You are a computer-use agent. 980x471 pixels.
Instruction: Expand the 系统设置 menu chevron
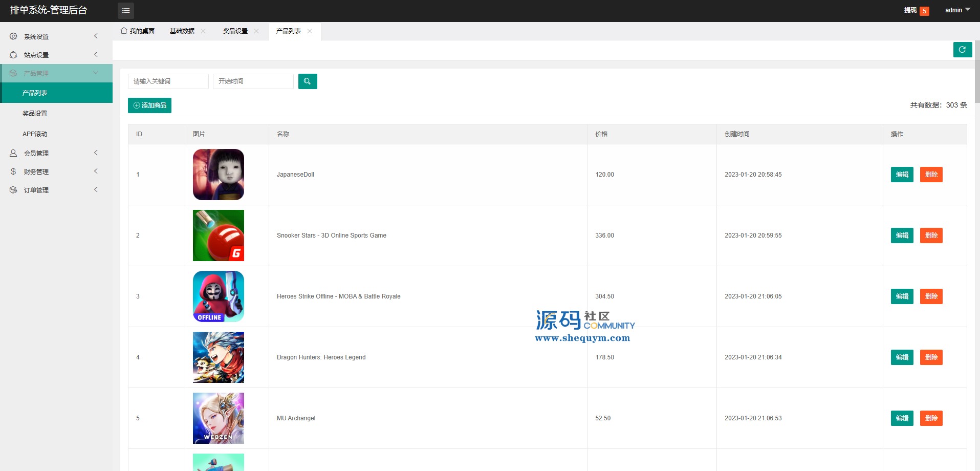(96, 36)
